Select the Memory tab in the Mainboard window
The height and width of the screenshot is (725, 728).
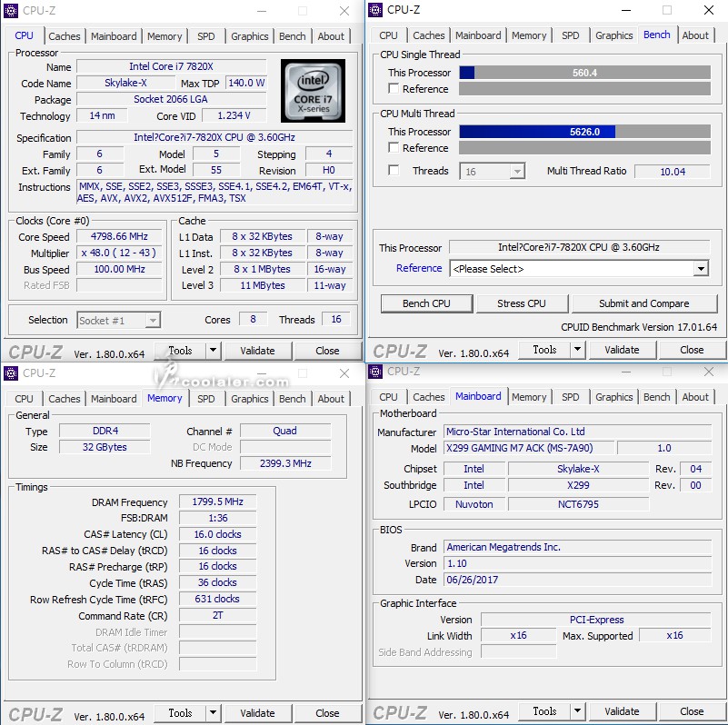coord(529,397)
